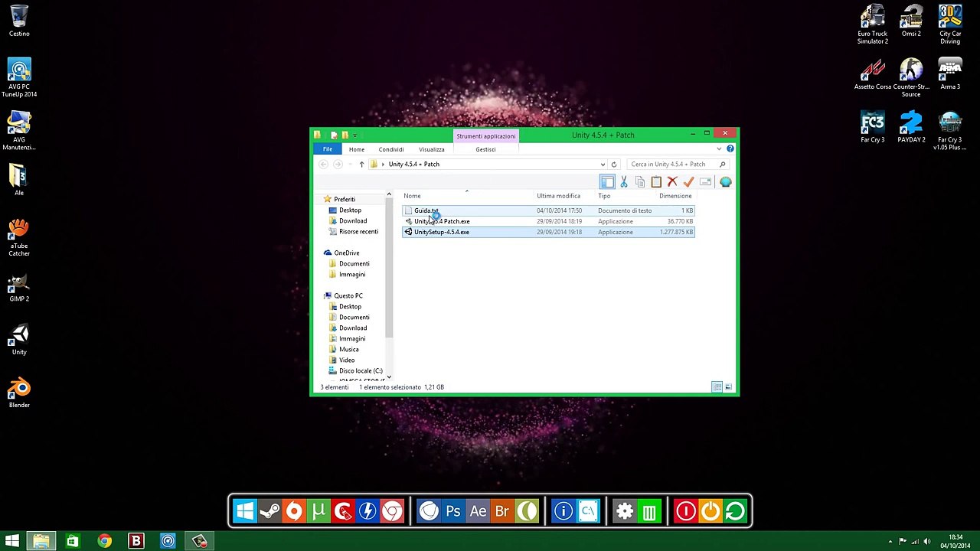Launch Origin from the dock
Screen dimensions: 980x551
pyautogui.click(x=294, y=511)
